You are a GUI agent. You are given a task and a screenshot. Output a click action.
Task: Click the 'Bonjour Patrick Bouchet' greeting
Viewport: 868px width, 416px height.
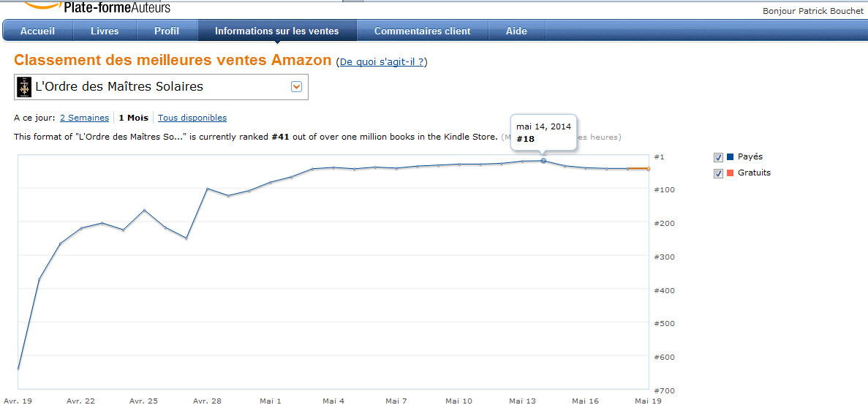(812, 11)
